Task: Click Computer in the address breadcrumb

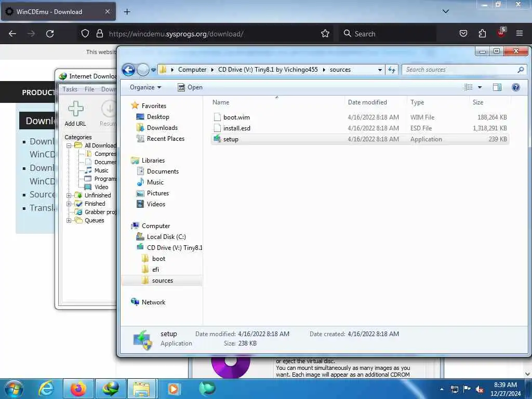Action: [x=192, y=70]
